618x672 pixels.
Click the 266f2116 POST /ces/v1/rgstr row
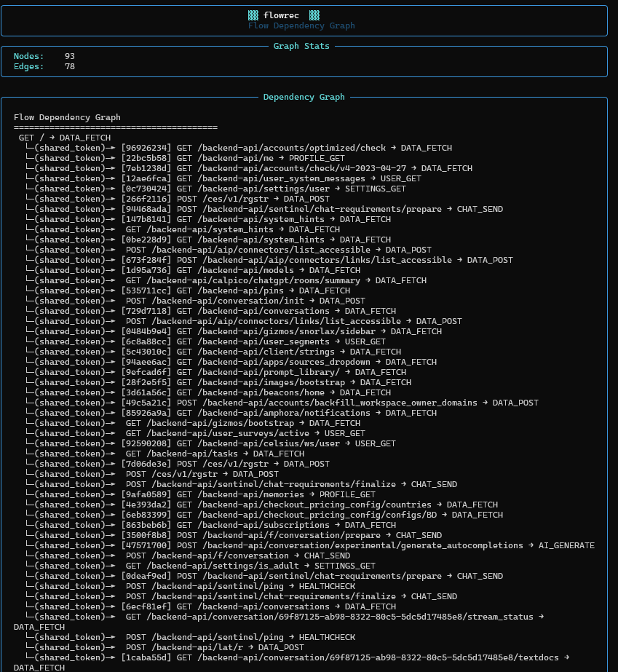click(178, 199)
